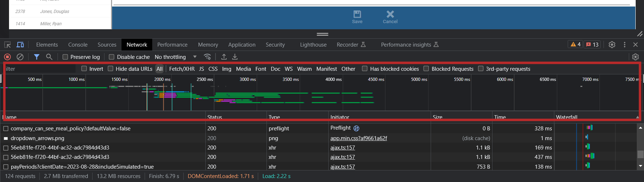Image resolution: width=644 pixels, height=182 pixels.
Task: Click the preflight request icon beside Preflight
Action: tap(356, 128)
